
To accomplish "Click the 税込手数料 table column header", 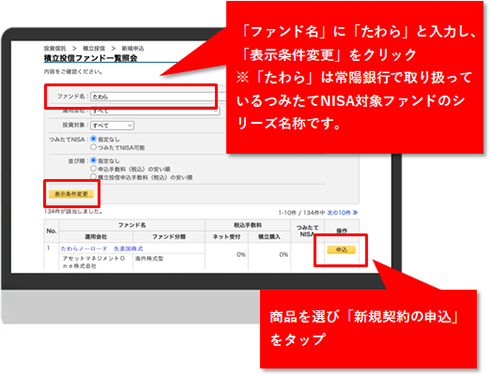I will click(248, 225).
